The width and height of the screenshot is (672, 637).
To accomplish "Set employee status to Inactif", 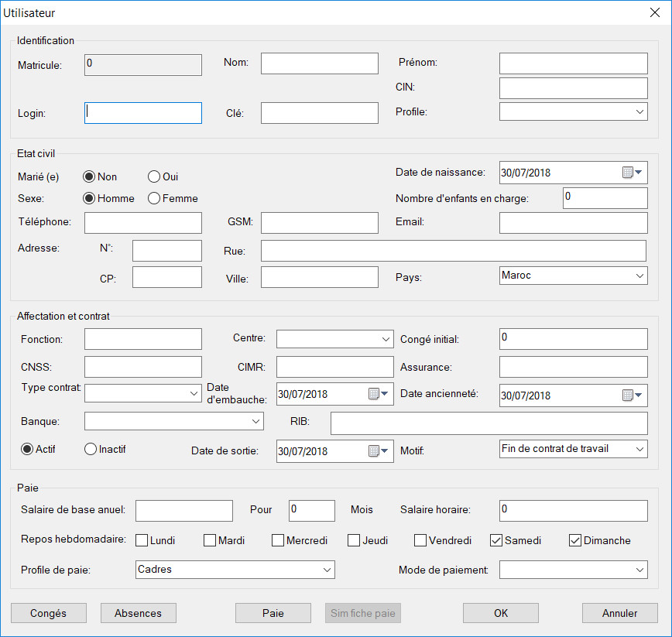I will coord(91,449).
